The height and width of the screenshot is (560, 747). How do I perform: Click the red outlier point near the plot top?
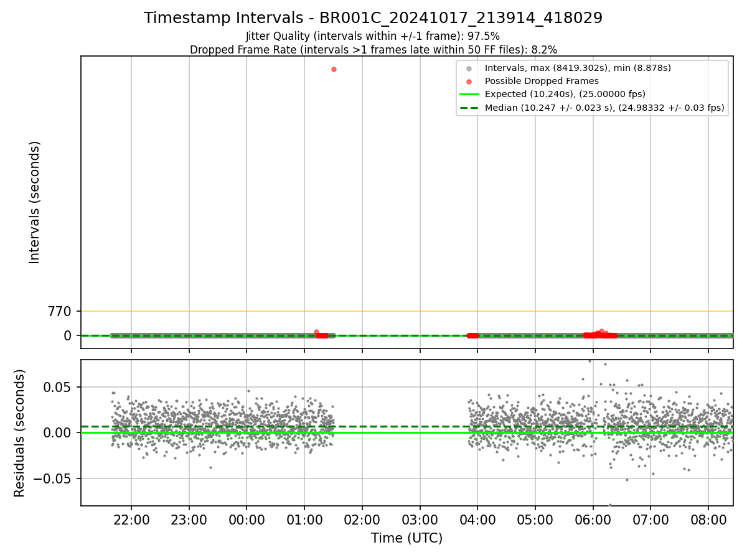pos(334,69)
